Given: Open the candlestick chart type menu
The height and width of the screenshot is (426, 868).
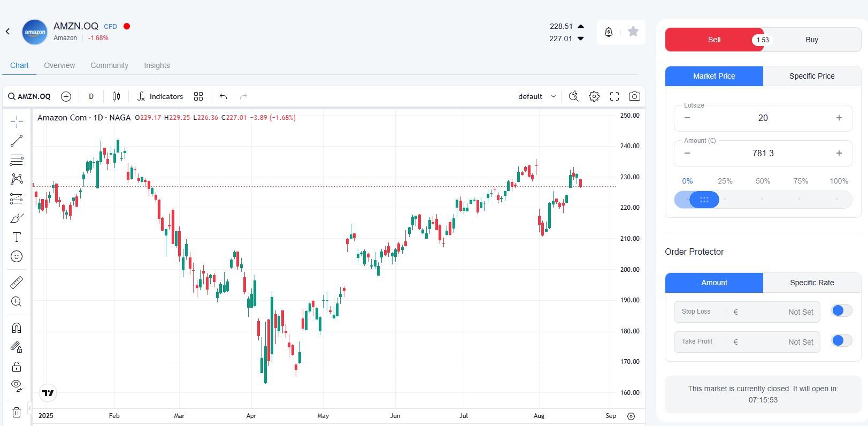Looking at the screenshot, I should coord(116,96).
